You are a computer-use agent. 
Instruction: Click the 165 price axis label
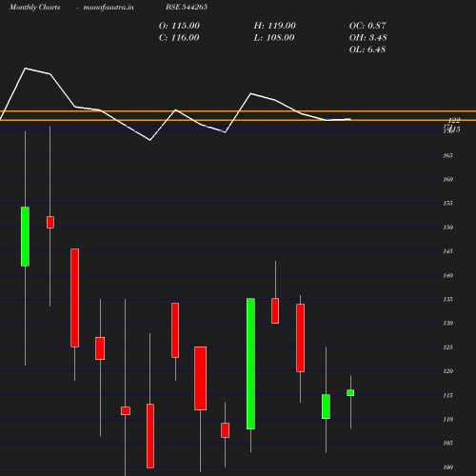click(447, 155)
